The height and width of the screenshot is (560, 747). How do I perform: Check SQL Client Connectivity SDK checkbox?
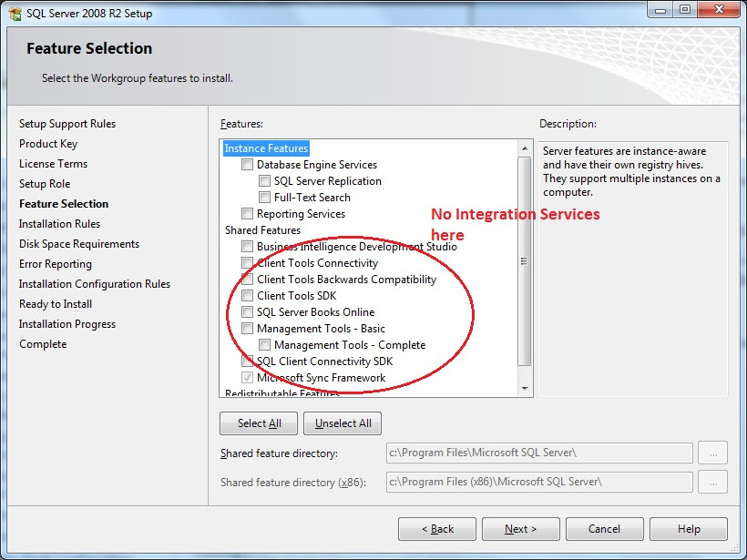247,361
